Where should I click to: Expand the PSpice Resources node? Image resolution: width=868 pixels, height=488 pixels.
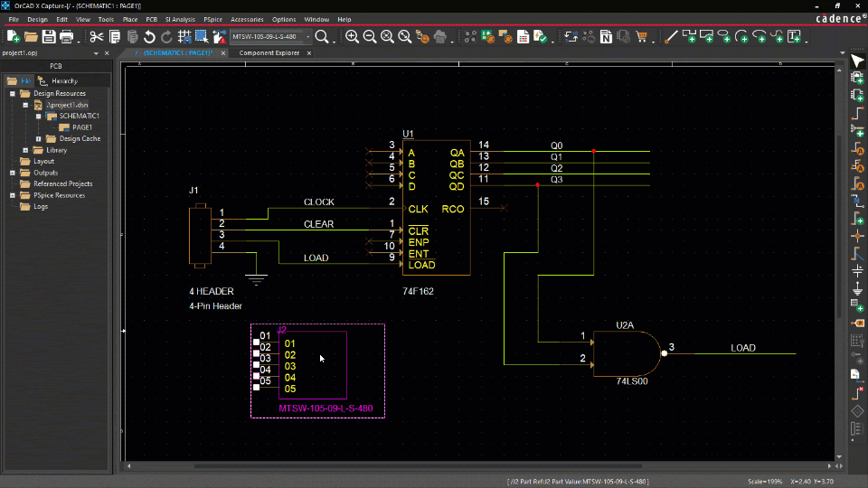tap(12, 195)
